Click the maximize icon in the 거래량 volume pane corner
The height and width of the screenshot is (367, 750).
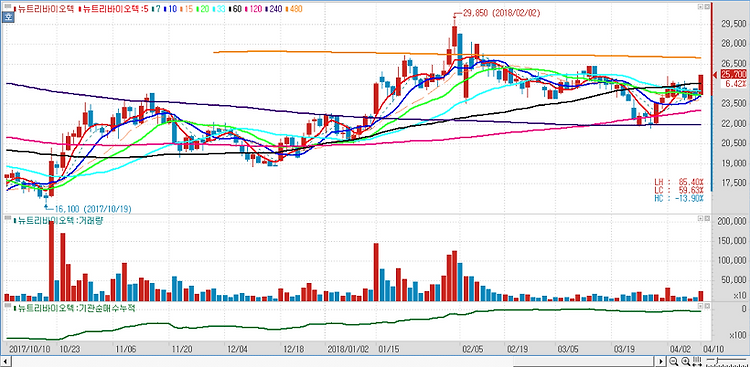pos(707,219)
